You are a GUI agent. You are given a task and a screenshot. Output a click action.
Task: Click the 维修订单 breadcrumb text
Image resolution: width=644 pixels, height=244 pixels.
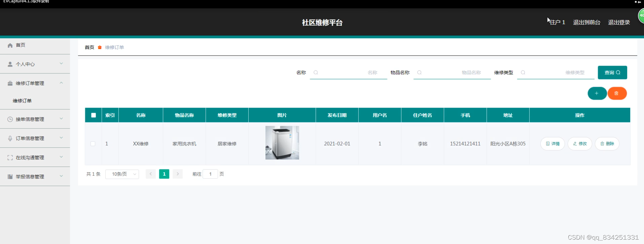(114, 47)
